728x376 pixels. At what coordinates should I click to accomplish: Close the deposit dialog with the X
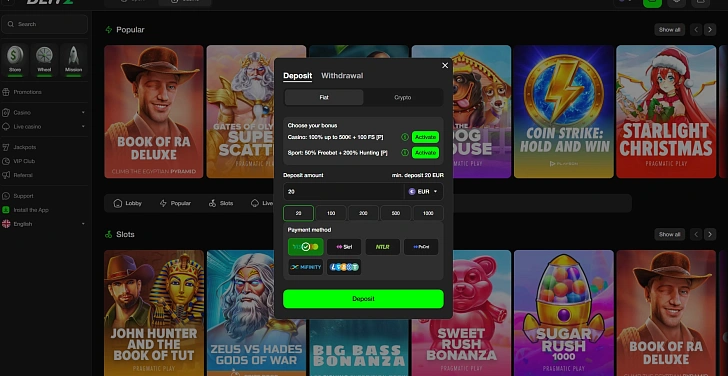coord(445,65)
